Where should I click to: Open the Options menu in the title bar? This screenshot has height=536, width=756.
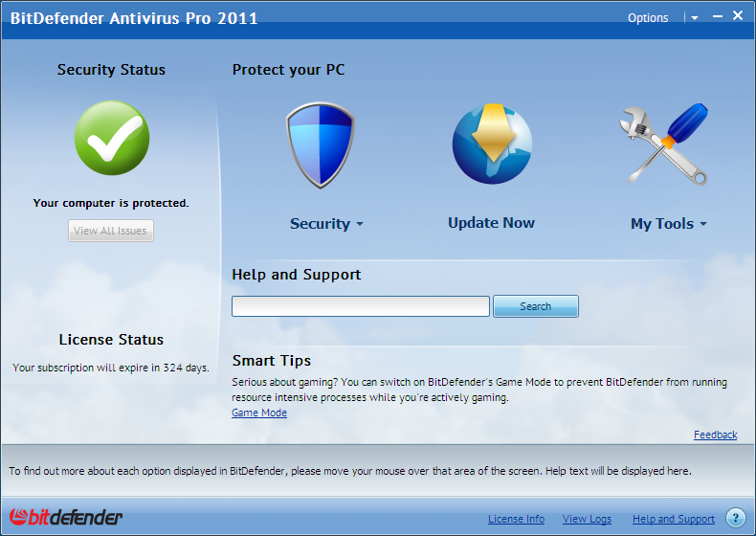coord(648,18)
